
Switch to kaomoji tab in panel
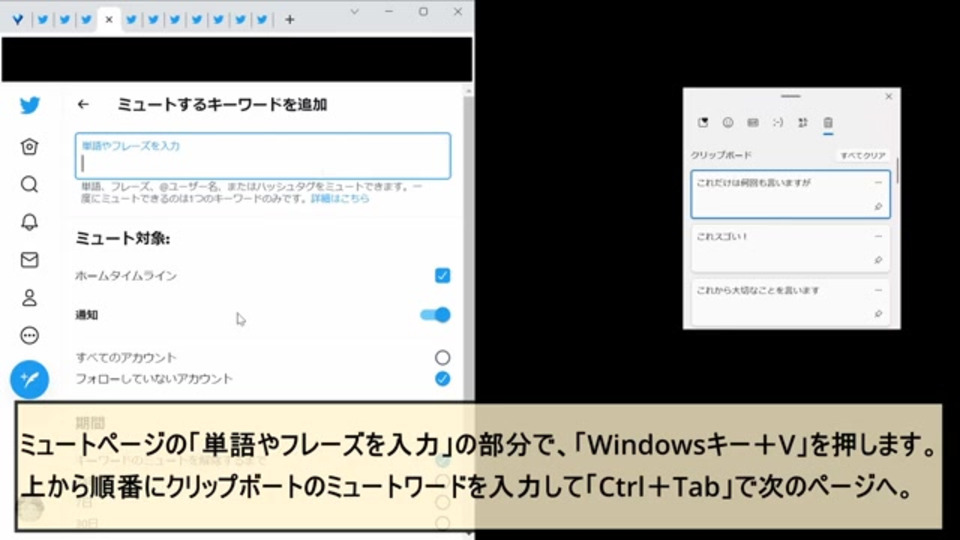778,122
